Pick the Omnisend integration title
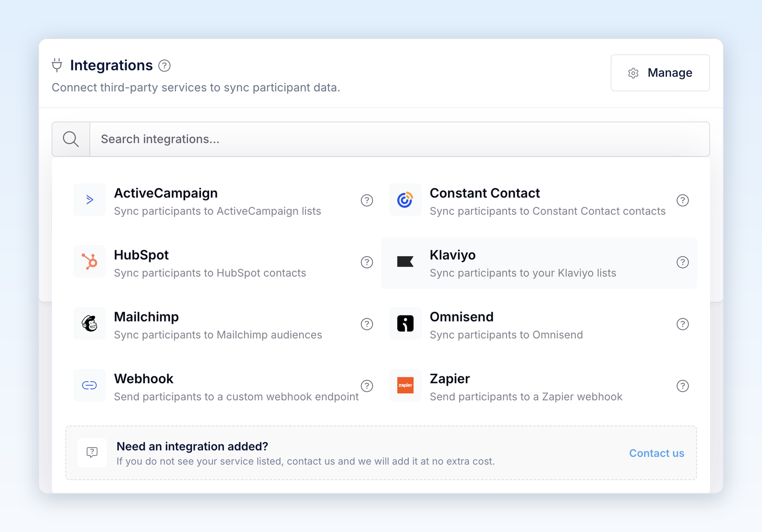762x532 pixels. 461,317
